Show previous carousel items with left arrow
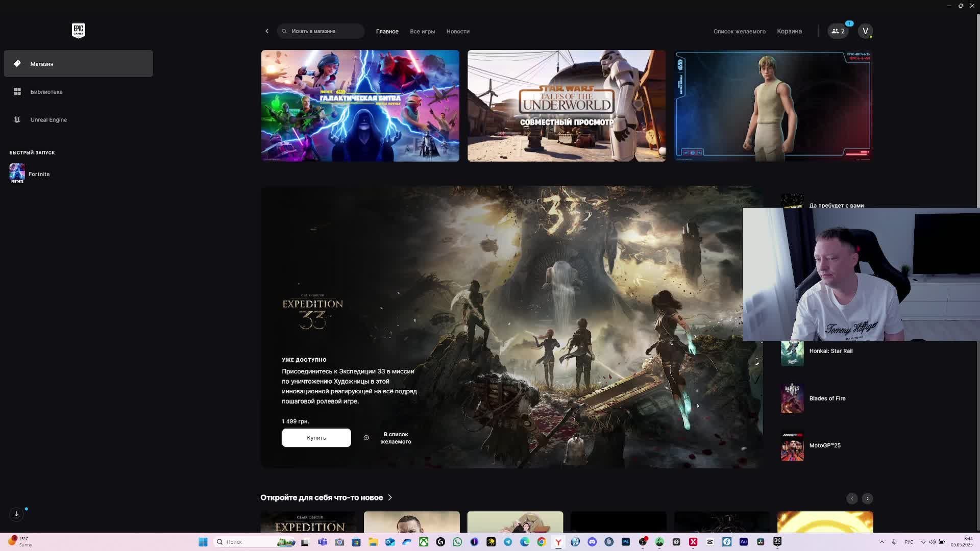980x551 pixels. click(x=851, y=498)
